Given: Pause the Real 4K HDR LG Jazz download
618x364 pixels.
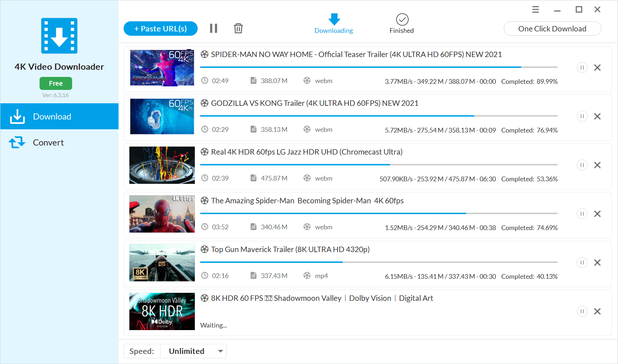Looking at the screenshot, I should coord(582,165).
